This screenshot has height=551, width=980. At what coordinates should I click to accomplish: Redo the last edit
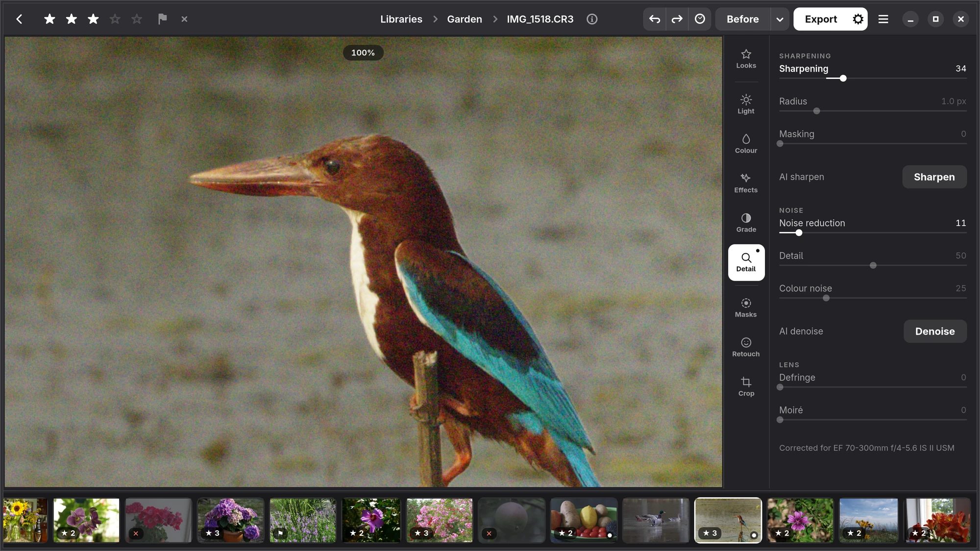point(677,19)
